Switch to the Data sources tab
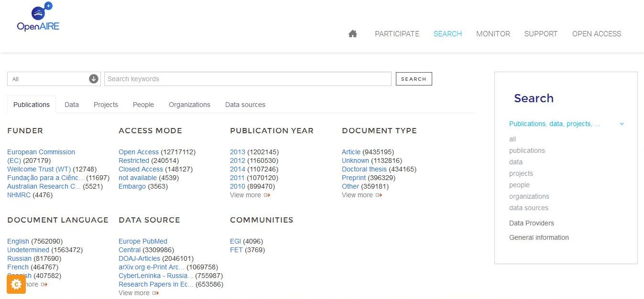This screenshot has width=644, height=299. (245, 105)
